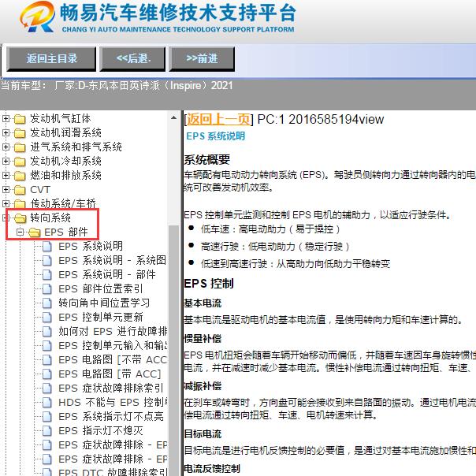Click folder icon of 发动机气缸体
The width and height of the screenshot is (476, 476).
pos(20,119)
